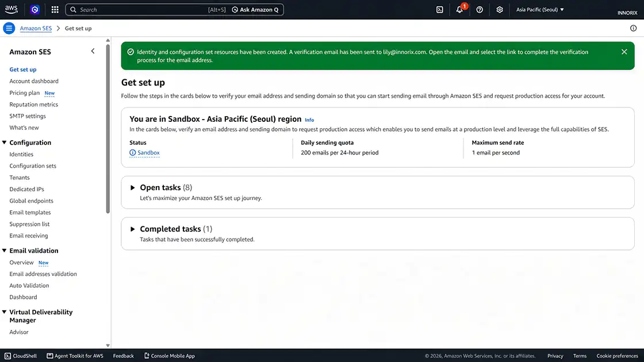
Task: Open Reputation metrics
Action: pyautogui.click(x=34, y=104)
